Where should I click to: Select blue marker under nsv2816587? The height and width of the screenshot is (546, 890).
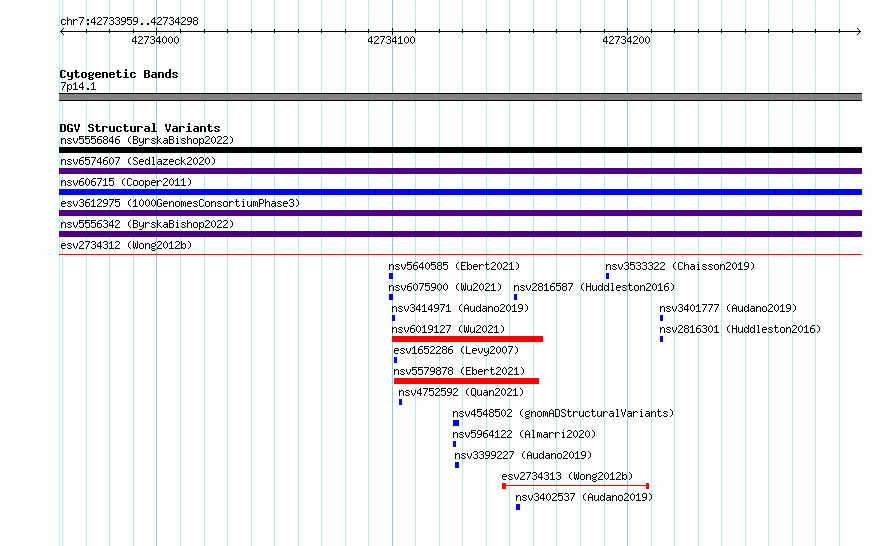515,297
